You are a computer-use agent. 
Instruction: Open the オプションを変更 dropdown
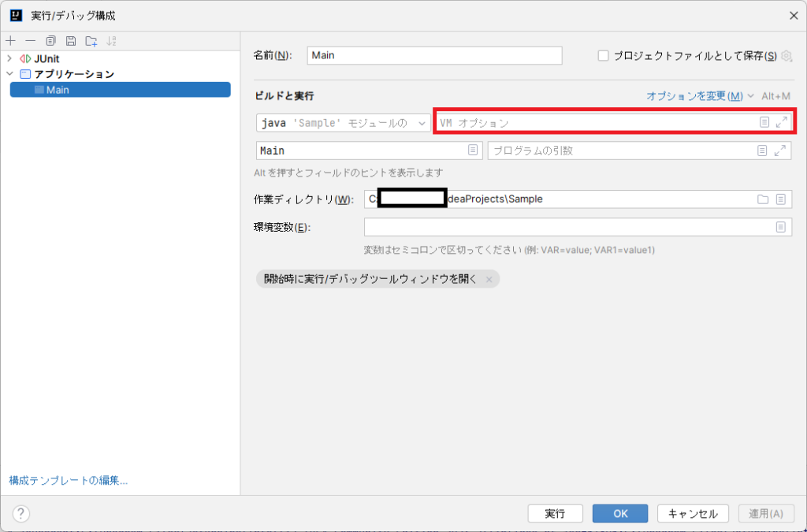click(x=696, y=95)
